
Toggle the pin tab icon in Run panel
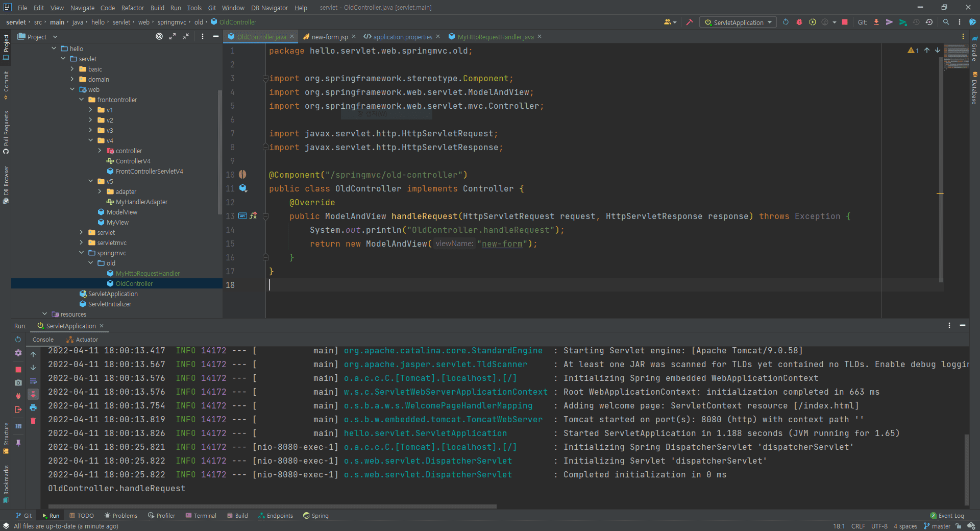[18, 443]
